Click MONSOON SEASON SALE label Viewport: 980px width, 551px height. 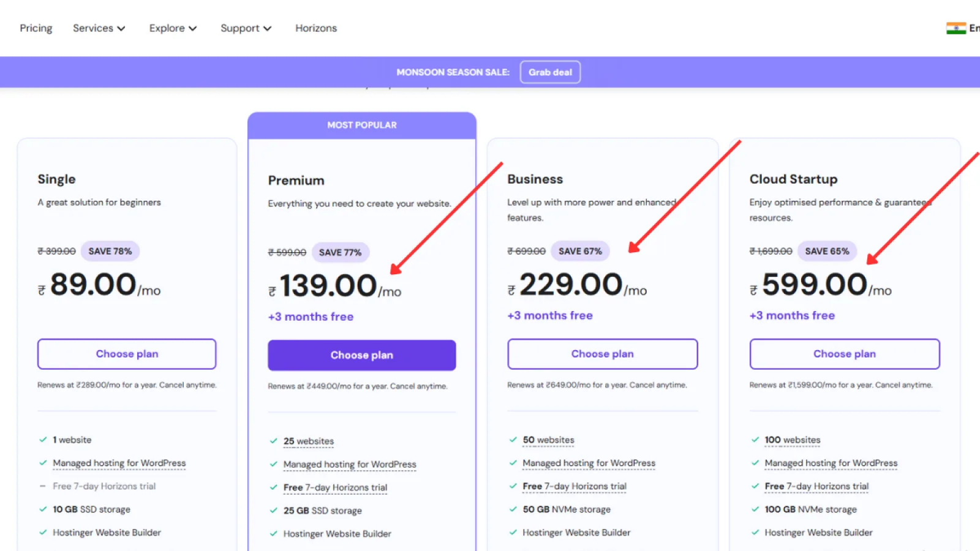[x=453, y=72]
